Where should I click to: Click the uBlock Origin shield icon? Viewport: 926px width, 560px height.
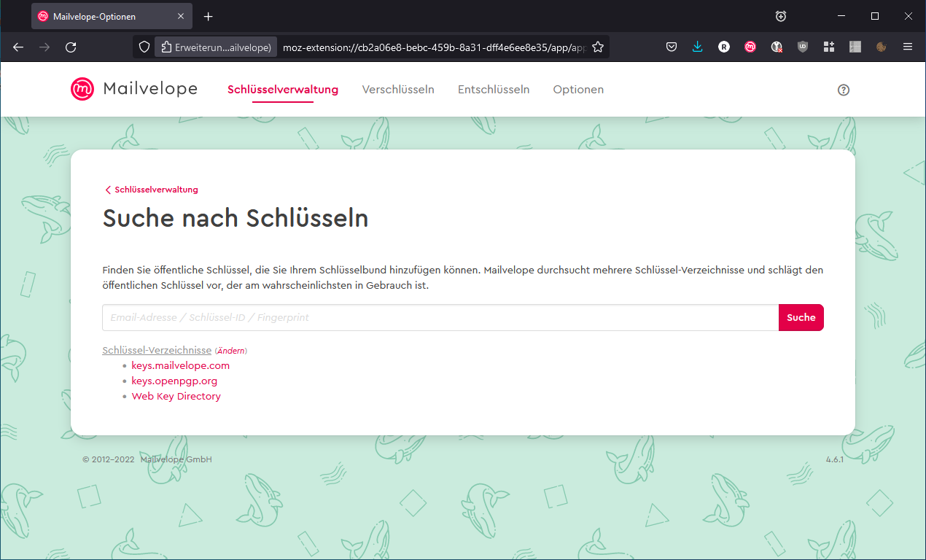[803, 47]
